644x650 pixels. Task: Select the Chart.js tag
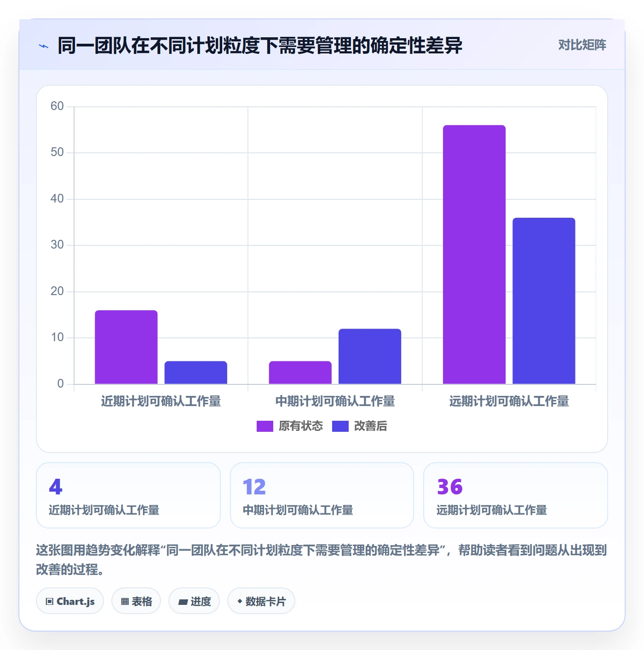click(70, 601)
